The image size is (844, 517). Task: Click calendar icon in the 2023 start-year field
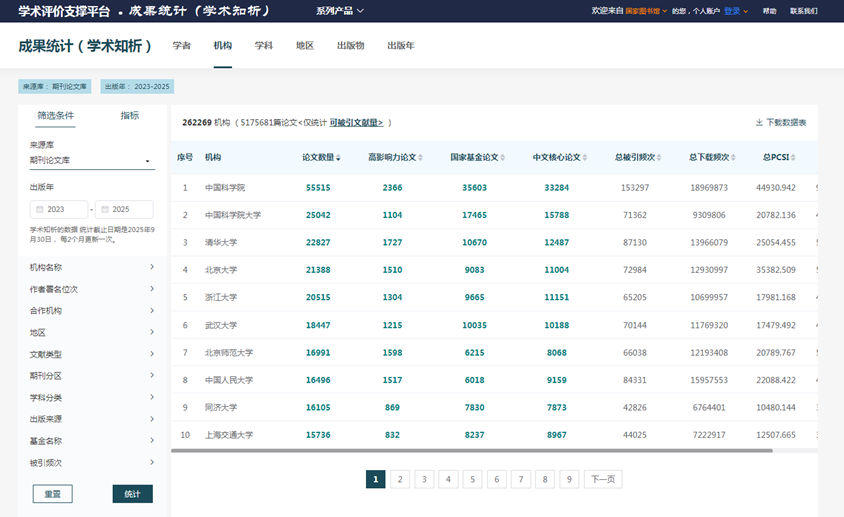click(39, 210)
